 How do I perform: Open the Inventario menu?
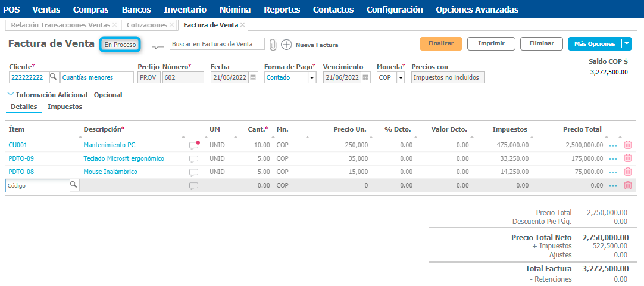coord(185,10)
